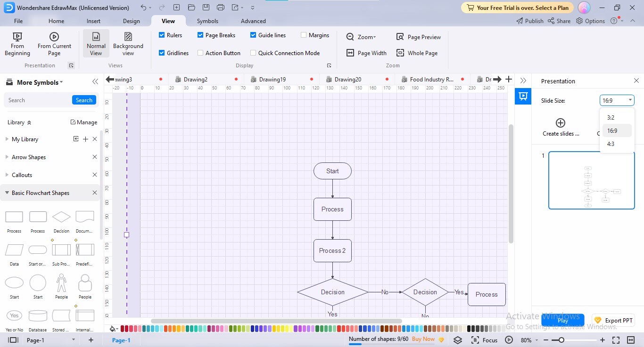644x347 pixels.
Task: Toggle the Guide lines checkbox
Action: [253, 35]
